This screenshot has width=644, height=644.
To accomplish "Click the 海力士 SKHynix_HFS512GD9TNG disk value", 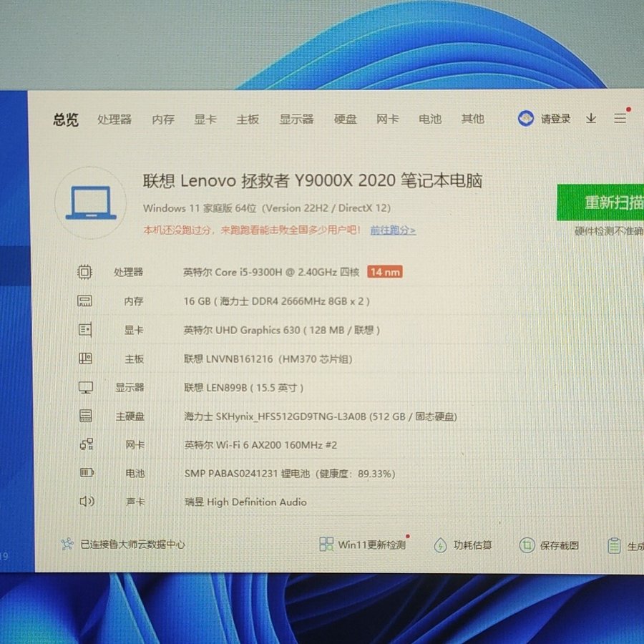I will (x=321, y=416).
